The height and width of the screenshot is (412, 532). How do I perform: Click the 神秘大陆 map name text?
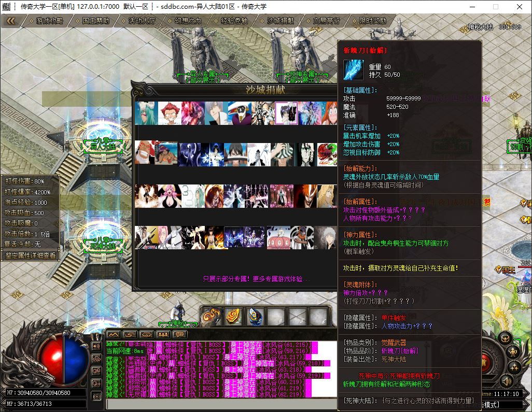click(481, 27)
